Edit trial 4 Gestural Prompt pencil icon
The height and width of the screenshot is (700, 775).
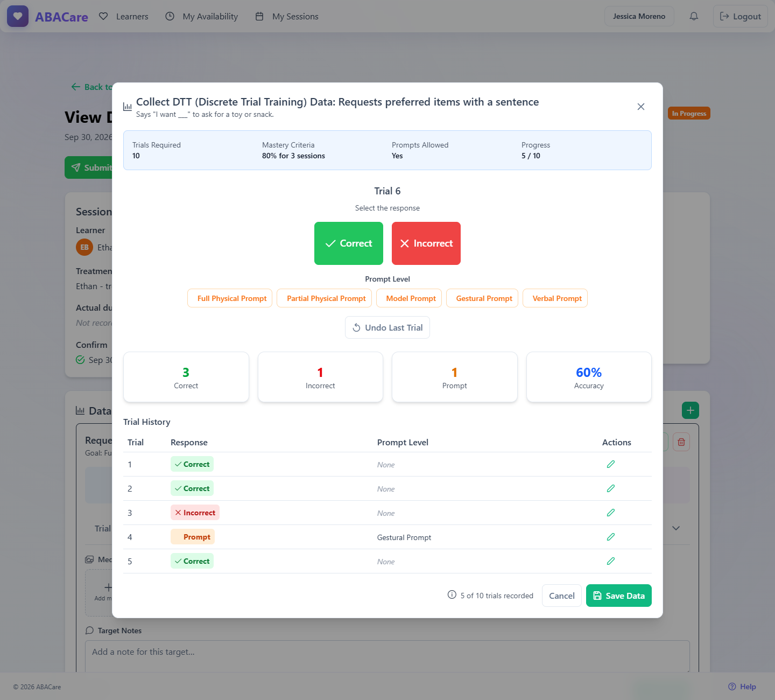click(x=611, y=537)
